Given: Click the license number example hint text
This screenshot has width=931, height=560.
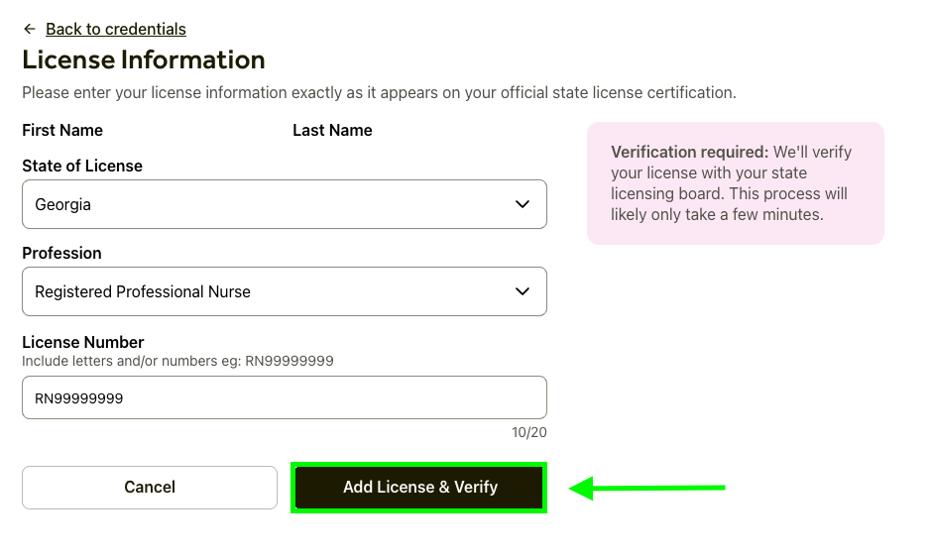Looking at the screenshot, I should [x=177, y=361].
